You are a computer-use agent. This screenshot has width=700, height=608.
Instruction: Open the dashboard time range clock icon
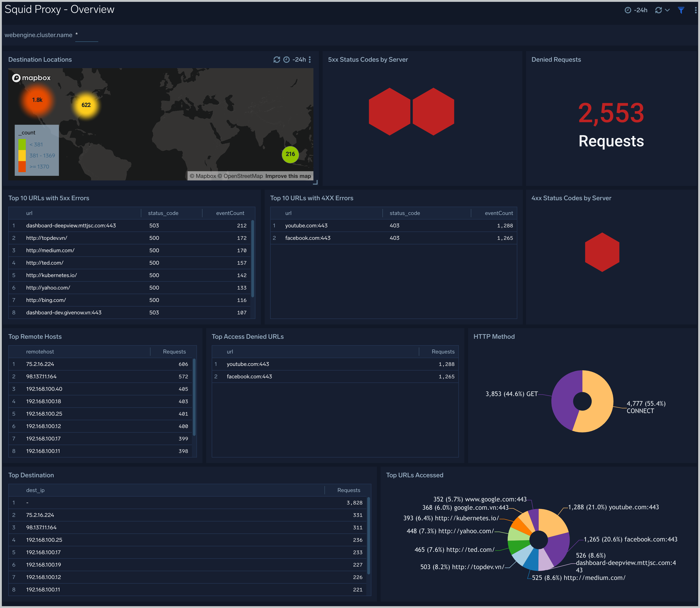pyautogui.click(x=628, y=10)
